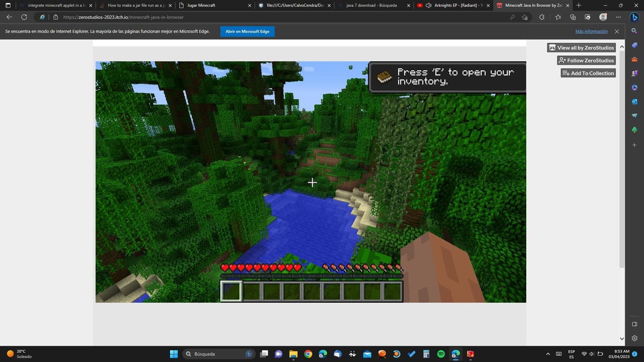Open the Windows Start menu
The width and height of the screenshot is (644, 362).
tap(174, 354)
